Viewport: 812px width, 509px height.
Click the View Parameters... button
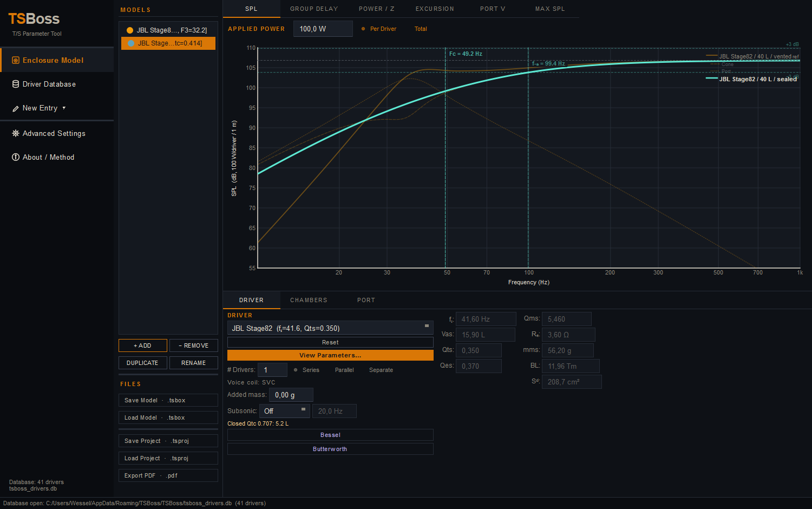click(330, 355)
